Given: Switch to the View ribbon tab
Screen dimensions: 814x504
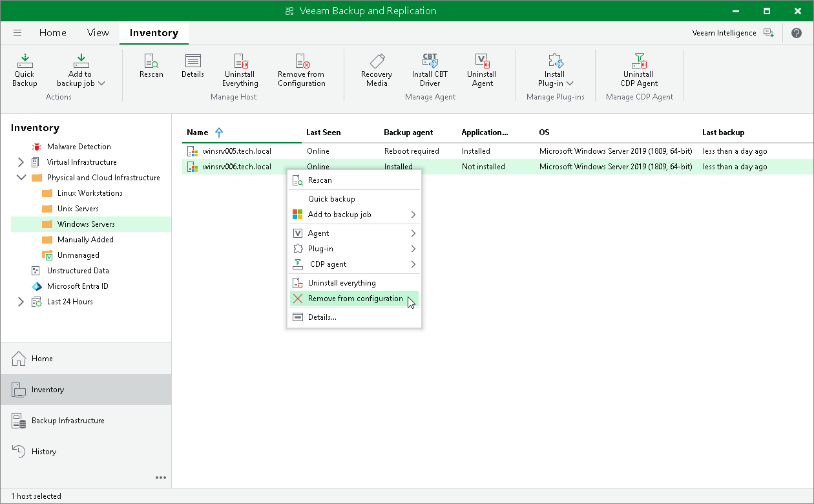Looking at the screenshot, I should coord(98,33).
